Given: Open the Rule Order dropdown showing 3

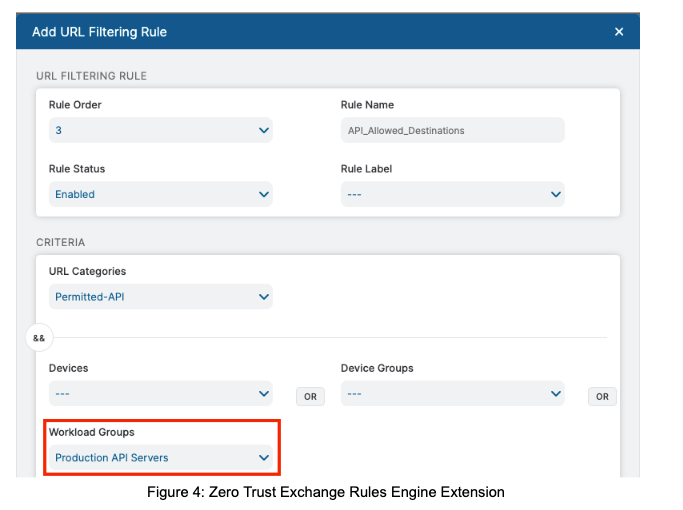Looking at the screenshot, I should (150, 130).
